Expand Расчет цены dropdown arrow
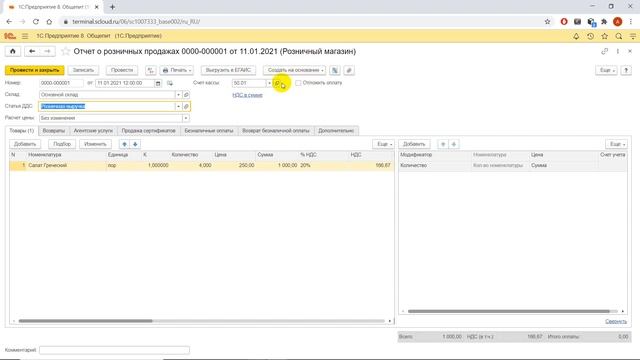 coord(186,118)
